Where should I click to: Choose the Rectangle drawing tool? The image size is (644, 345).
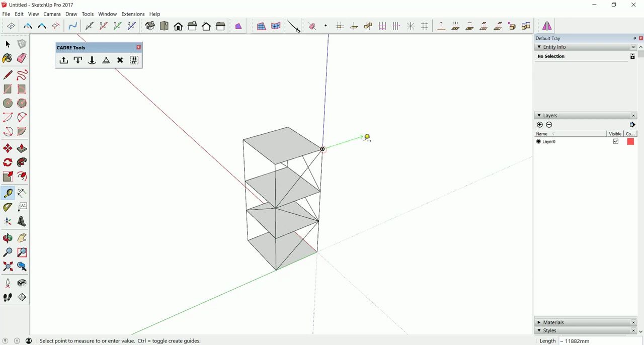8,89
